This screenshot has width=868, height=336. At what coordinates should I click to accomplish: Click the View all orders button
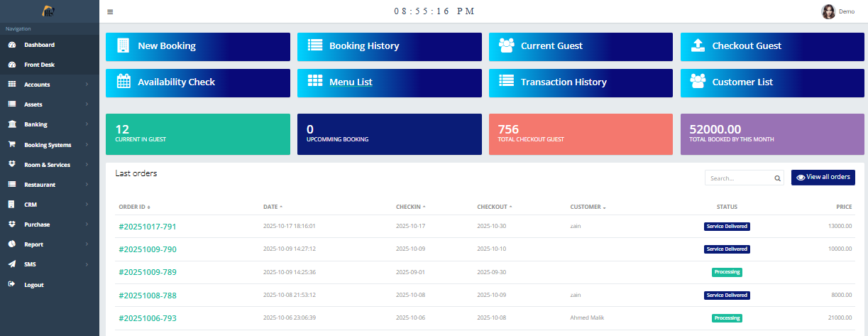click(x=823, y=178)
